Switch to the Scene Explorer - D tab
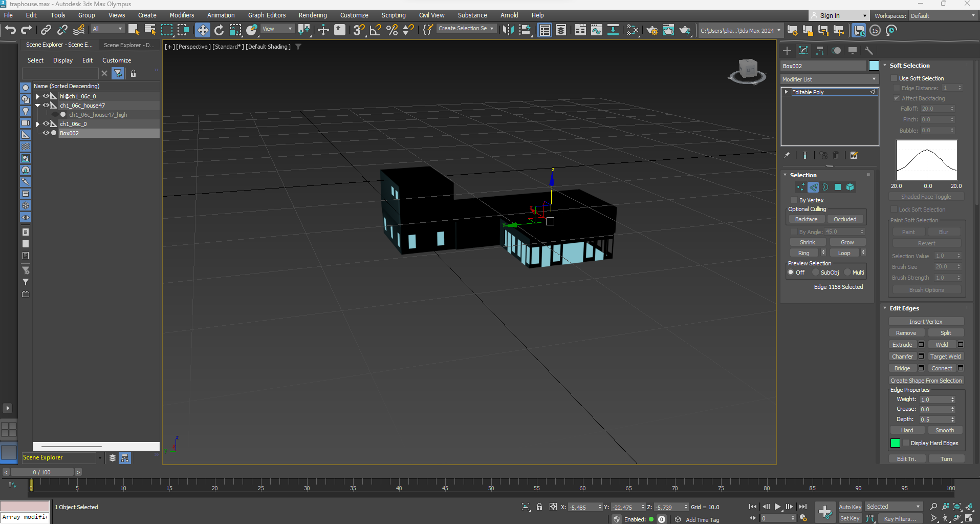This screenshot has width=980, height=524. pyautogui.click(x=129, y=45)
